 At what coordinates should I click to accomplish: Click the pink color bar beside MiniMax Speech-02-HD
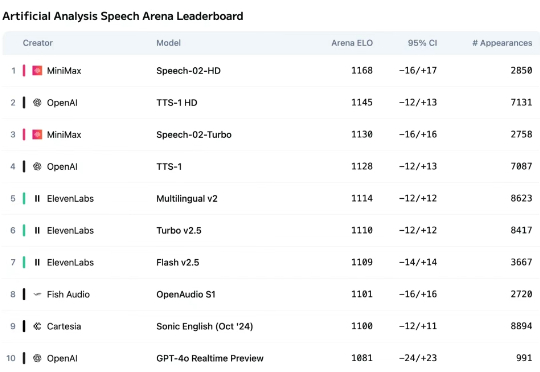(x=24, y=71)
